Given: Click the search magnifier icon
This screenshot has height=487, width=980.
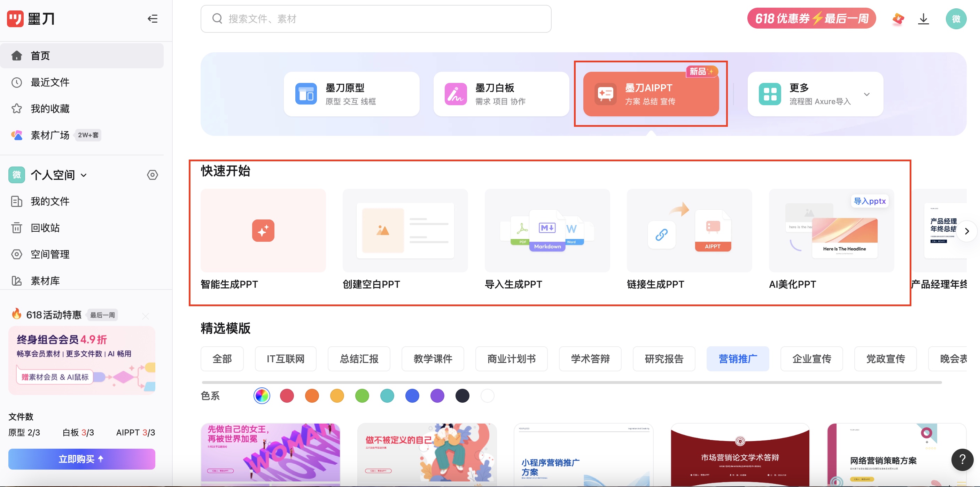Looking at the screenshot, I should click(217, 19).
